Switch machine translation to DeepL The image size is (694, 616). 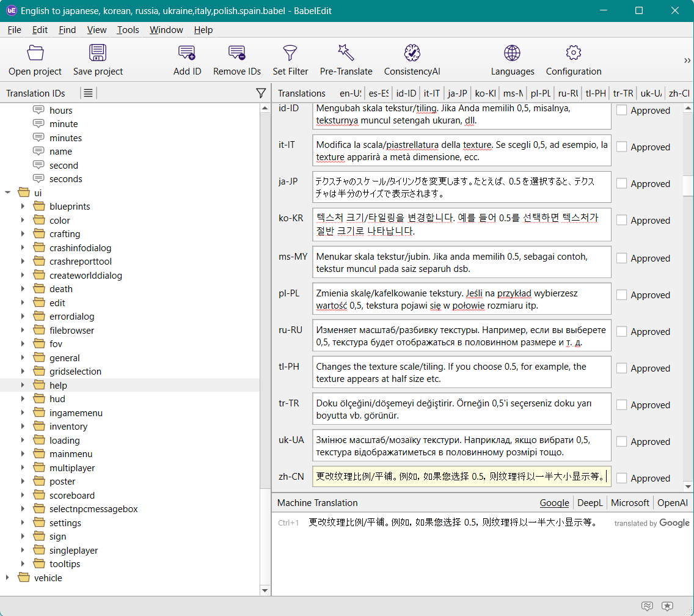(590, 503)
